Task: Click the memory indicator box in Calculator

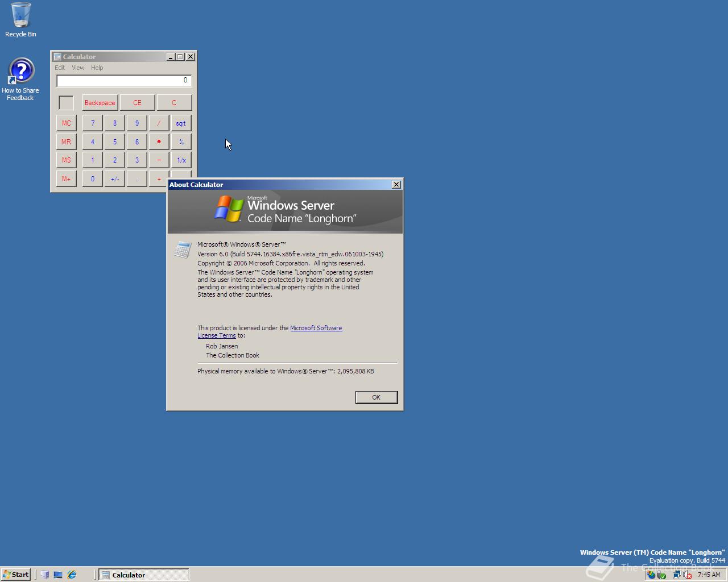Action: point(67,103)
